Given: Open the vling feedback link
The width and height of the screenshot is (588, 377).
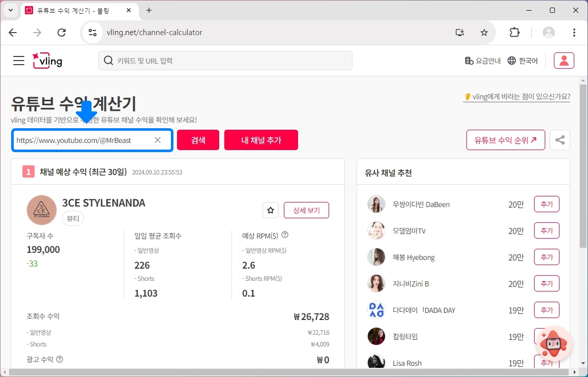Looking at the screenshot, I should point(517,97).
